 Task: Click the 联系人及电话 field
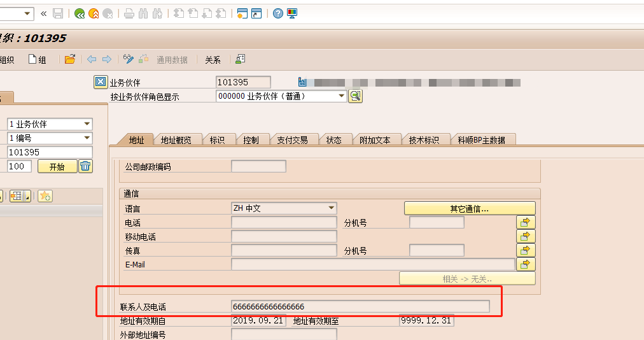[360, 306]
